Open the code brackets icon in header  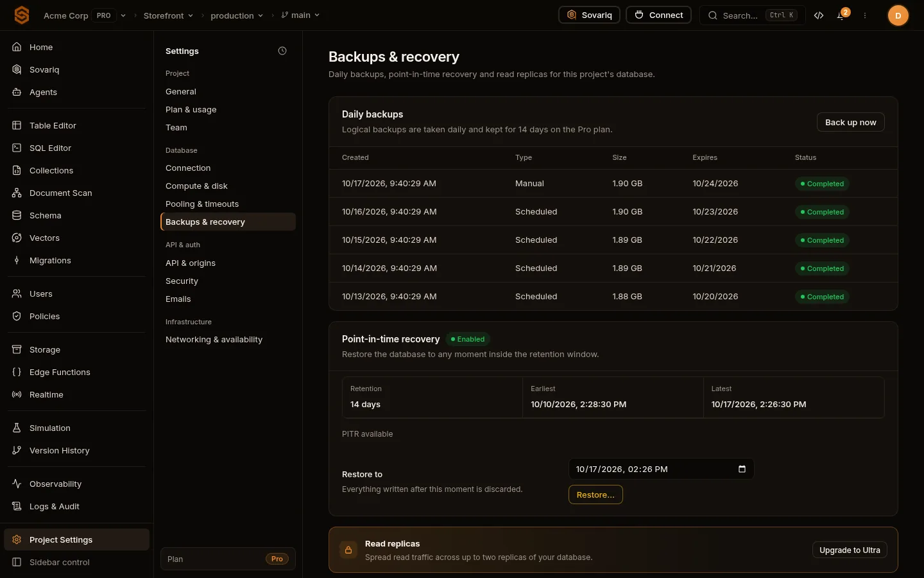coord(819,15)
